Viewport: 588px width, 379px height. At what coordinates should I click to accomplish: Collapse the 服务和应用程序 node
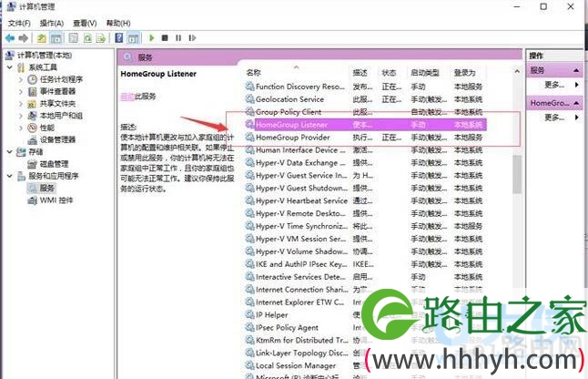(10, 176)
